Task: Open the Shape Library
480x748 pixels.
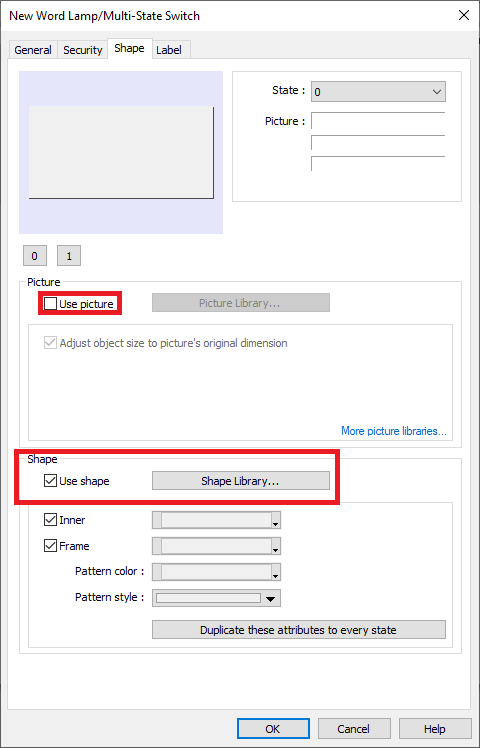Action: 240,481
